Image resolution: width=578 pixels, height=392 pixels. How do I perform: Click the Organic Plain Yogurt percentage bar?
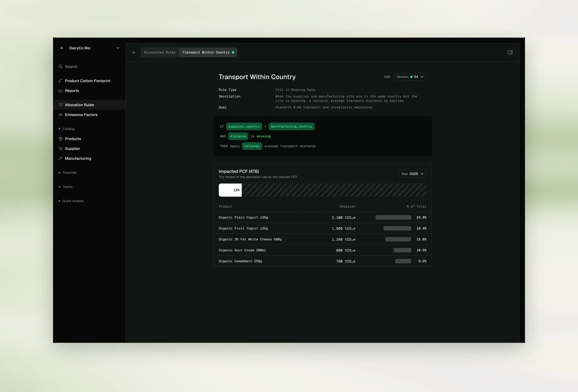(393, 217)
